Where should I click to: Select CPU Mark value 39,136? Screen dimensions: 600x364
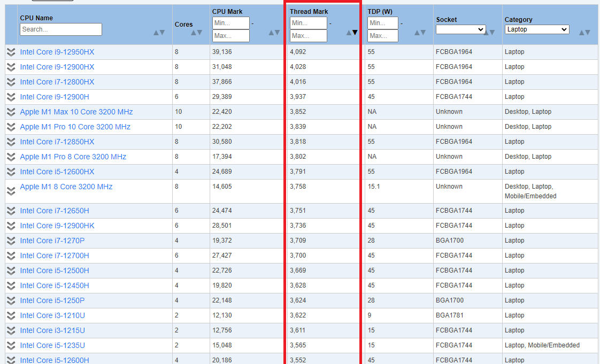coord(222,52)
